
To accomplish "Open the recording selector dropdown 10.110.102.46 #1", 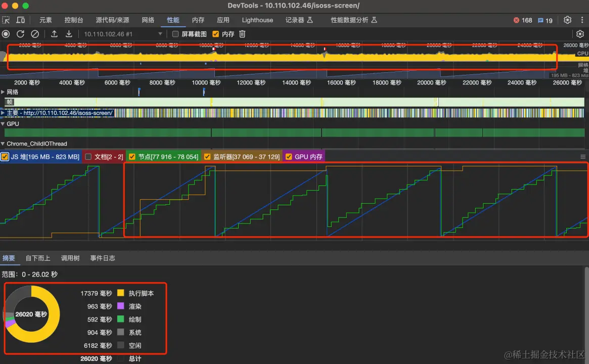I will click(x=123, y=34).
